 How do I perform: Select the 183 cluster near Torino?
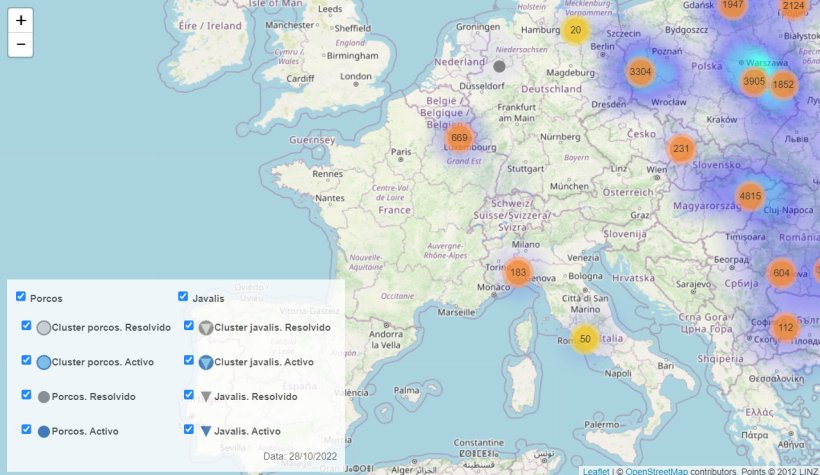point(517,272)
